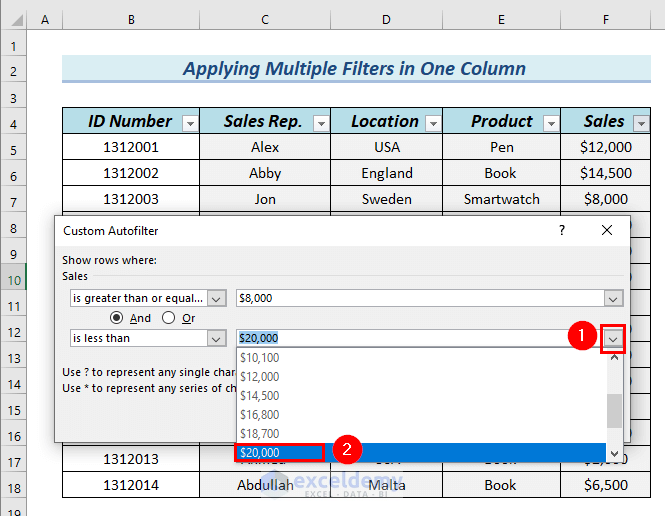Open the Product column filter button
Screen dimensions: 665x516
coord(550,123)
